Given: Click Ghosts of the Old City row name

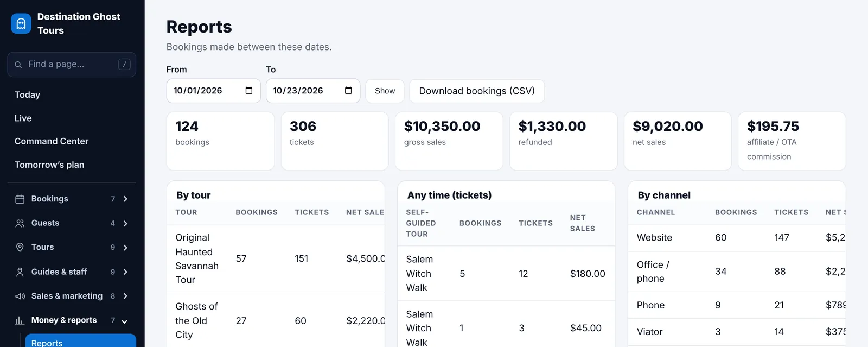Looking at the screenshot, I should click(x=196, y=320).
